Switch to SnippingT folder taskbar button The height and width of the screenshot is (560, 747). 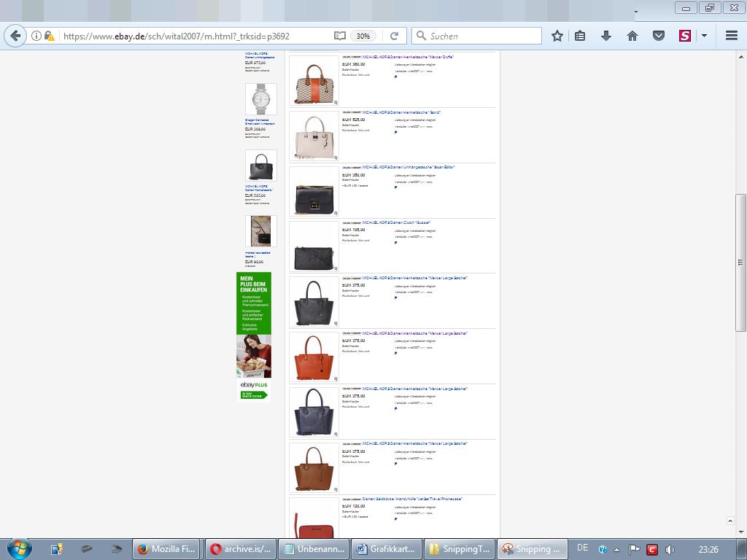[460, 549]
